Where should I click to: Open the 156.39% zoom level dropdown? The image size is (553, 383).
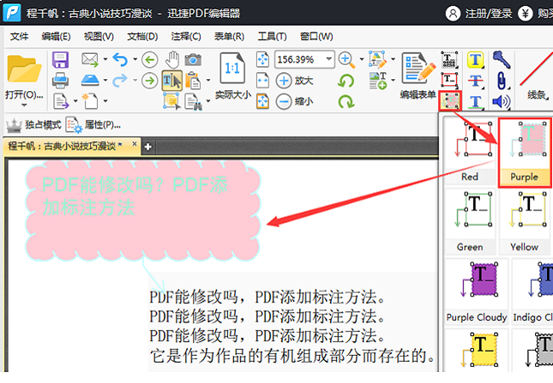point(329,59)
